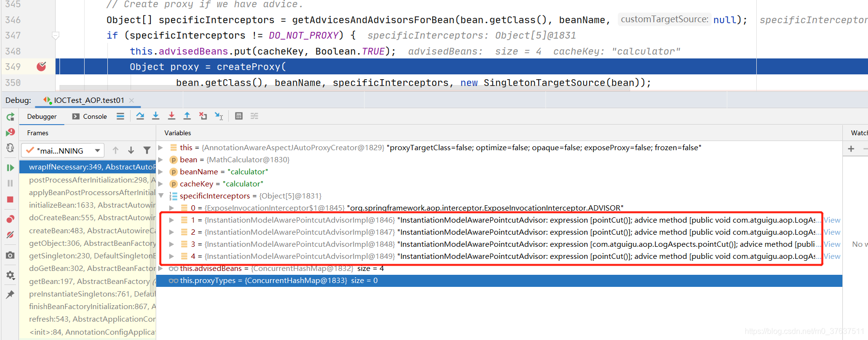
Task: Select postProcessAfterInitialization:298 frame
Action: click(88, 180)
